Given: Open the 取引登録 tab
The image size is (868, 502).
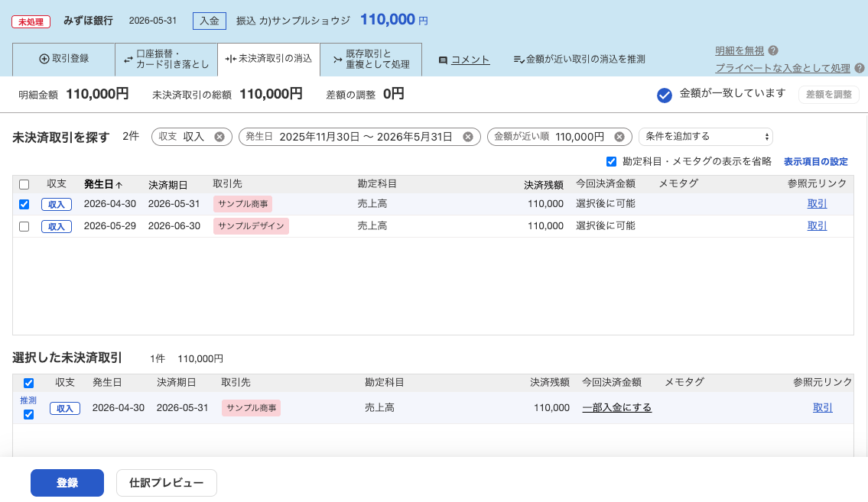Looking at the screenshot, I should (x=63, y=59).
